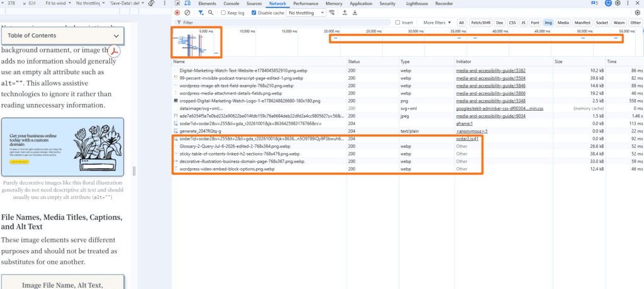The width and height of the screenshot is (644, 289).
Task: Filter requests by Manifest type
Action: click(x=582, y=23)
